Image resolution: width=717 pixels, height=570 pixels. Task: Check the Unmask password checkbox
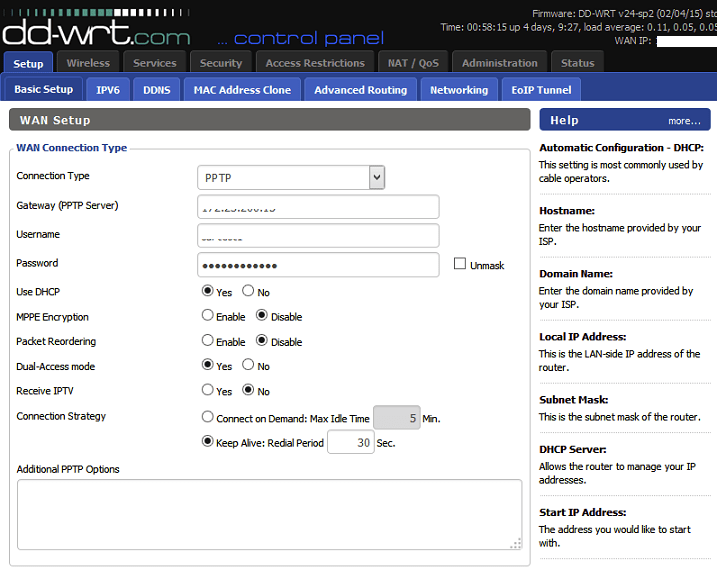pos(460,264)
